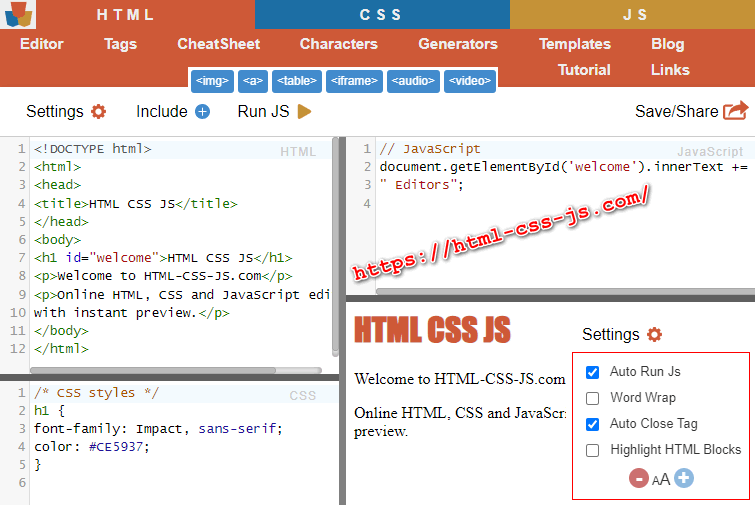Insert the <img> tag button
The height and width of the screenshot is (505, 755).
tap(211, 81)
